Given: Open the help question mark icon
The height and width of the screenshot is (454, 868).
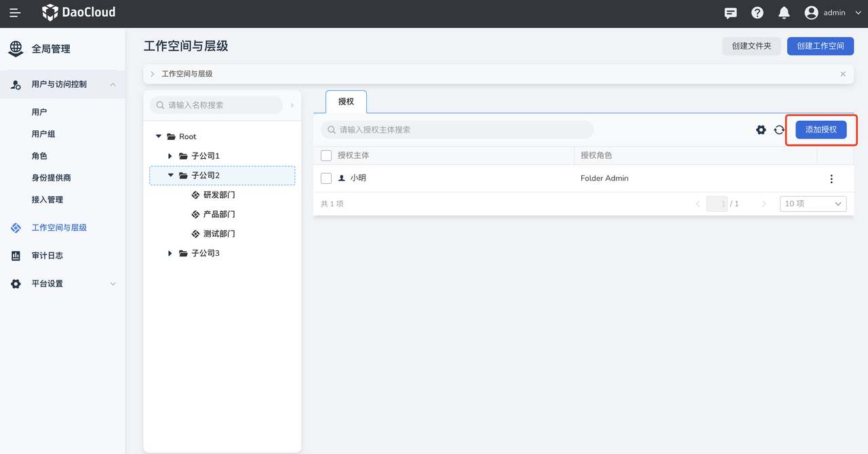Looking at the screenshot, I should (757, 13).
